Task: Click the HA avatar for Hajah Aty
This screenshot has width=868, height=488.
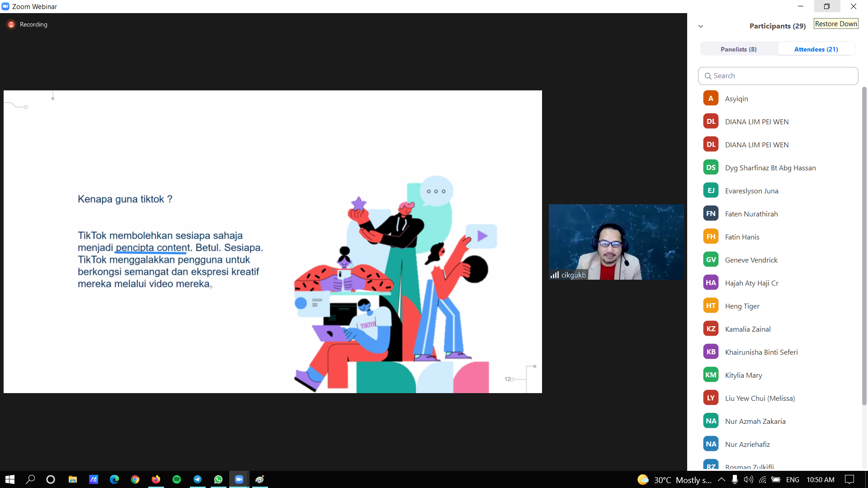Action: [x=711, y=283]
